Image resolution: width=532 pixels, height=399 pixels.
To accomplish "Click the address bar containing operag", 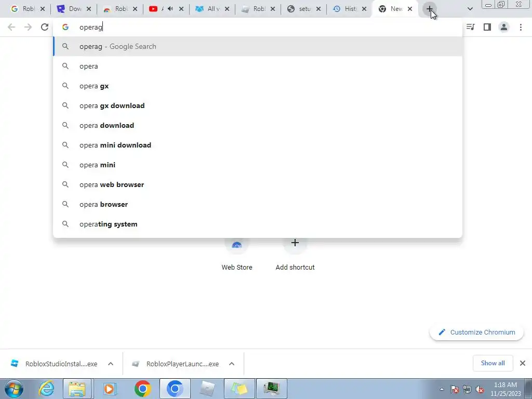I will click(x=258, y=27).
